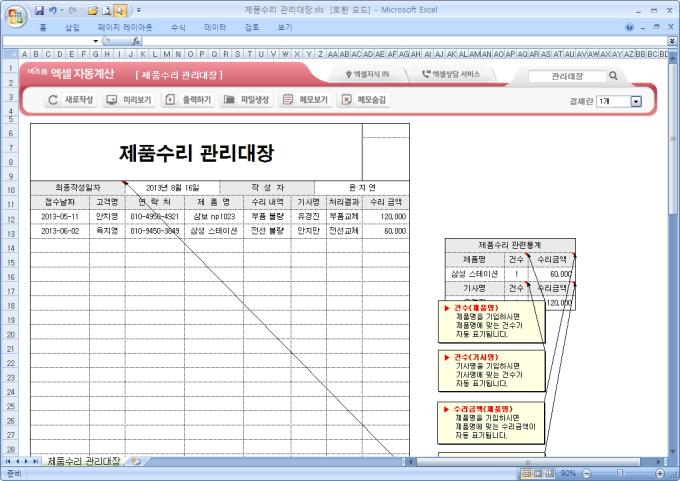The width and height of the screenshot is (680, 481).
Task: Click the insert function fx icon
Action: click(x=136, y=41)
